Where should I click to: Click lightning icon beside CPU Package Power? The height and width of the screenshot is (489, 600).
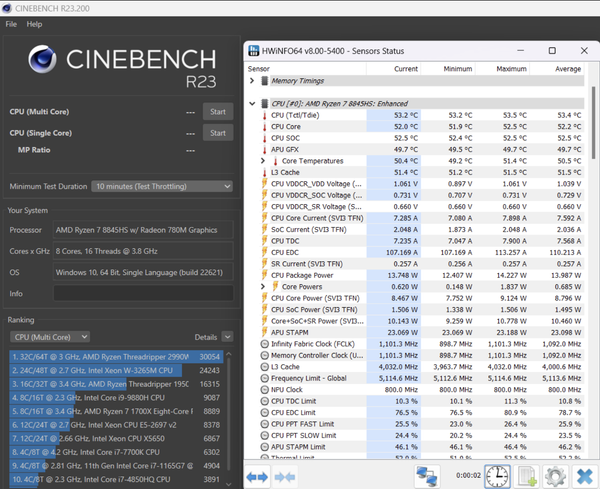264,275
